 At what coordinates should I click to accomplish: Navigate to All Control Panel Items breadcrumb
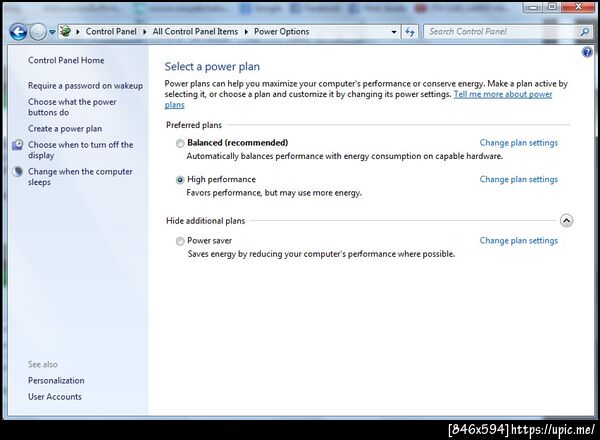pyautogui.click(x=195, y=32)
